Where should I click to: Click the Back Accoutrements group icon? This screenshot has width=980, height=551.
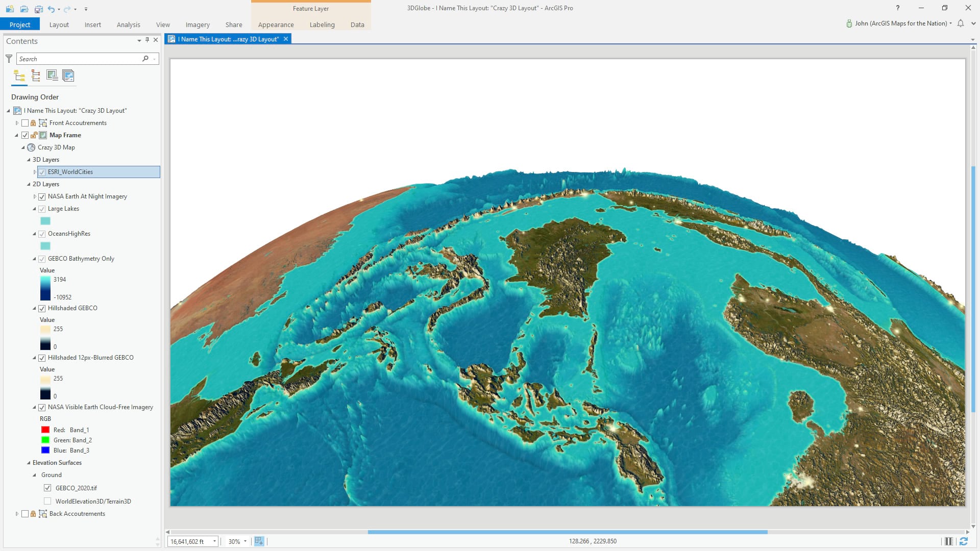click(x=43, y=514)
